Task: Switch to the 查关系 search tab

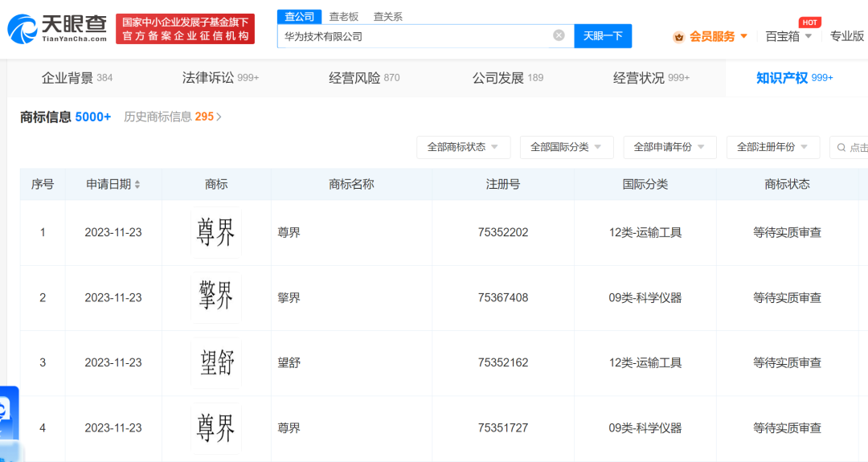Action: [387, 17]
